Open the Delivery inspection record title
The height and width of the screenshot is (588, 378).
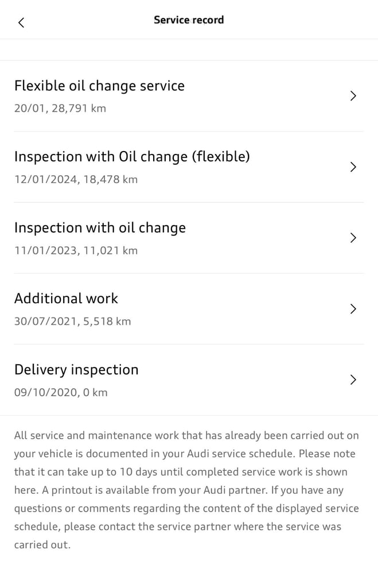click(x=76, y=370)
